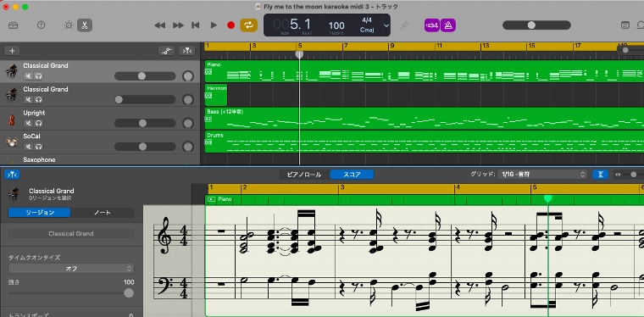This screenshot has width=644, height=317.
Task: Add a new track with plus button
Action: (x=12, y=51)
